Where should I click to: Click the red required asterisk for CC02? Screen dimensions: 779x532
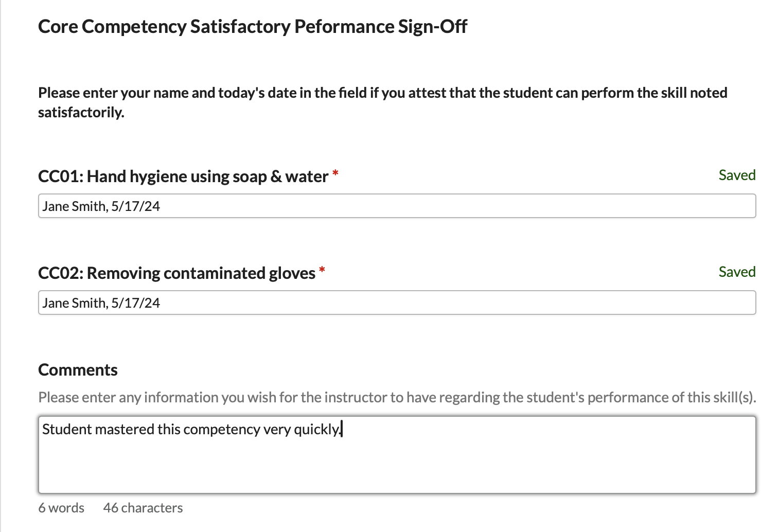tap(322, 270)
